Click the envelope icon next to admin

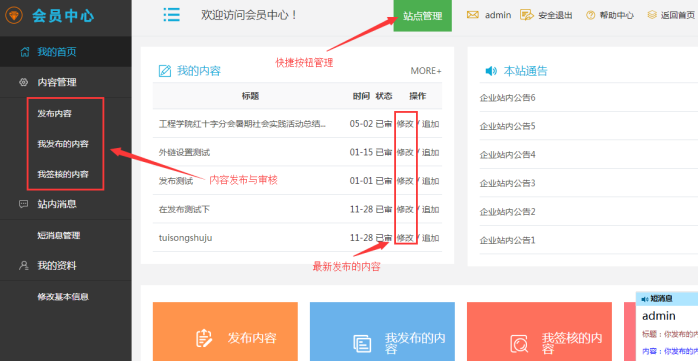click(x=473, y=15)
